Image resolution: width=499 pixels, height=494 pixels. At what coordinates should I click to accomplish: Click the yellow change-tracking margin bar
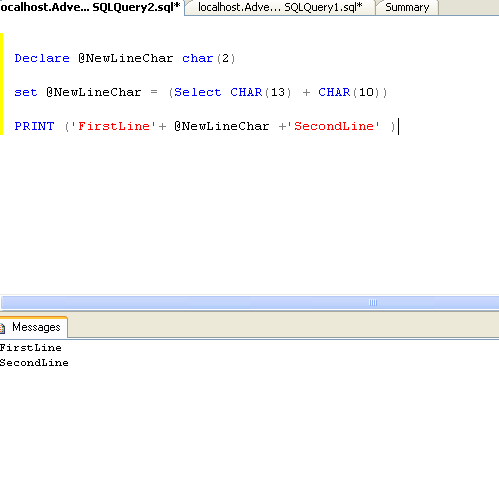(x=1, y=84)
